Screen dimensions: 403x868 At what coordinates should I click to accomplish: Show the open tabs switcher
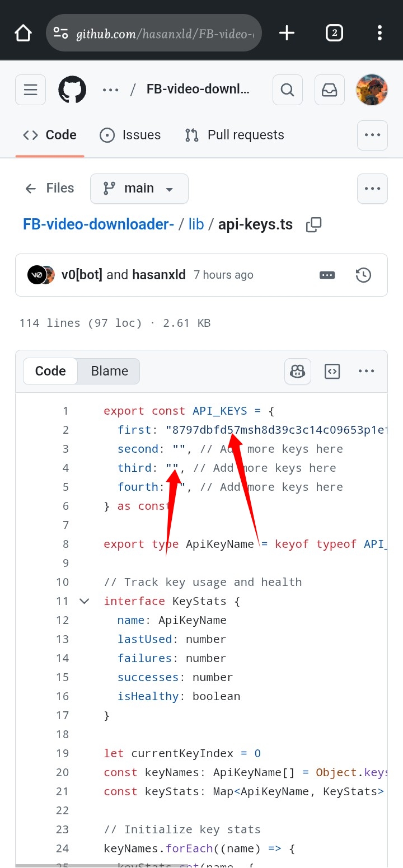pos(334,33)
